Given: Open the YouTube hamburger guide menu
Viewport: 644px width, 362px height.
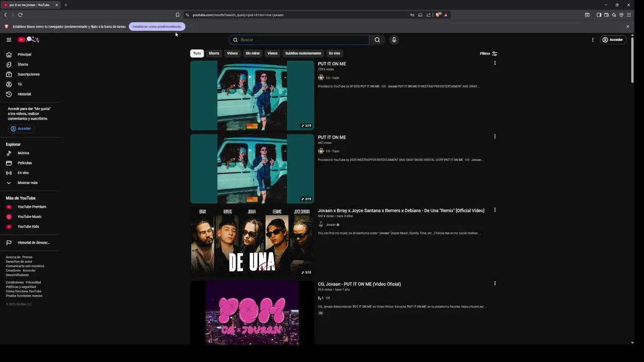Looking at the screenshot, I should [9, 40].
